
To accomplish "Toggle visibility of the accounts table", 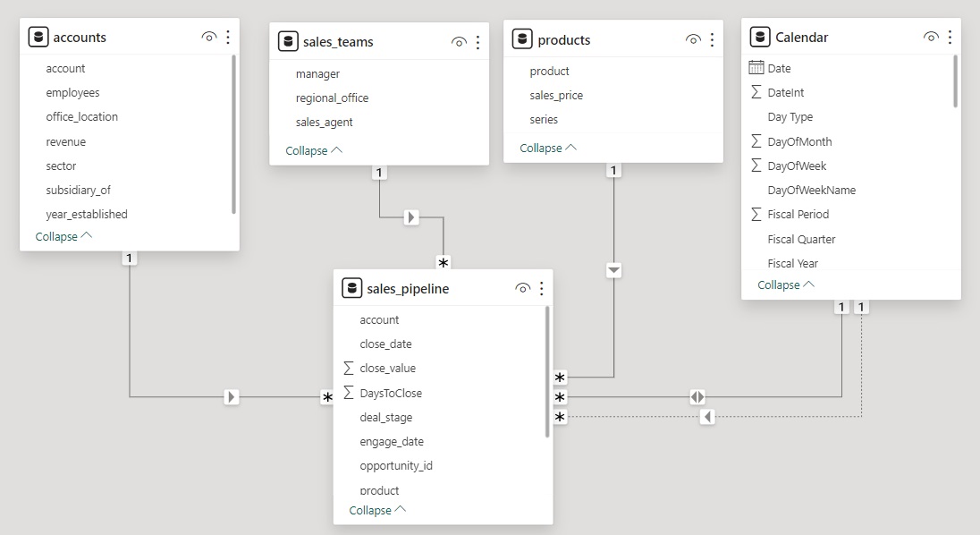I will 208,37.
